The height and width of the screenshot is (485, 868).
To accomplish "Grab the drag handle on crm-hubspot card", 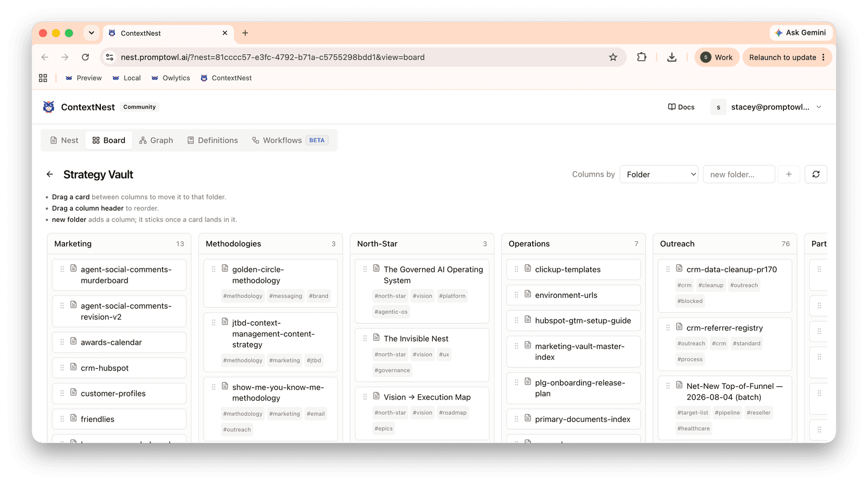I will [x=62, y=367].
